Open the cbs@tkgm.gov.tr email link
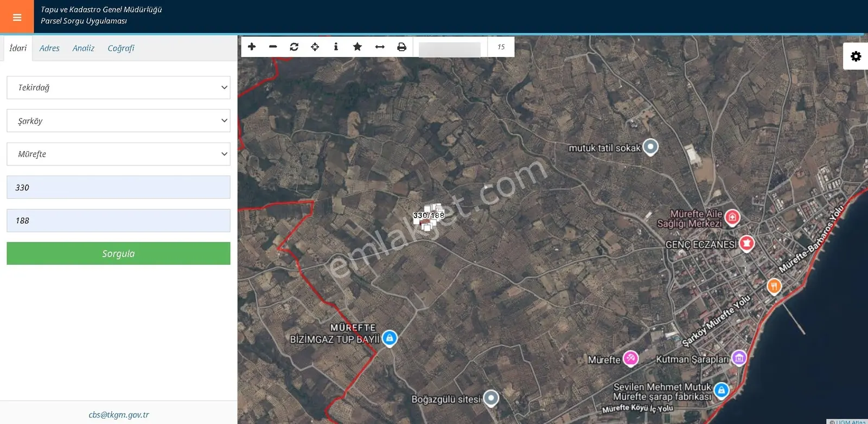868x424 pixels. tap(119, 415)
